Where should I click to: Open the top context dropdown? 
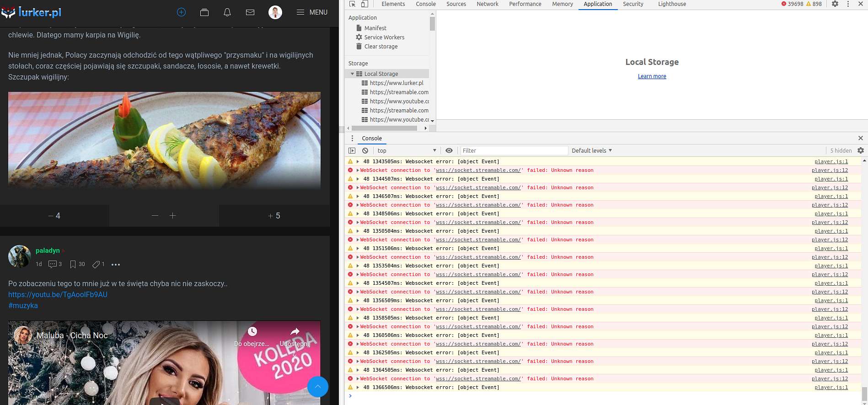coord(407,150)
